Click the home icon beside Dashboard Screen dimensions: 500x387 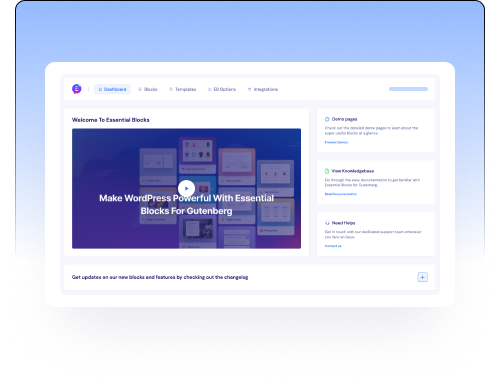(100, 89)
